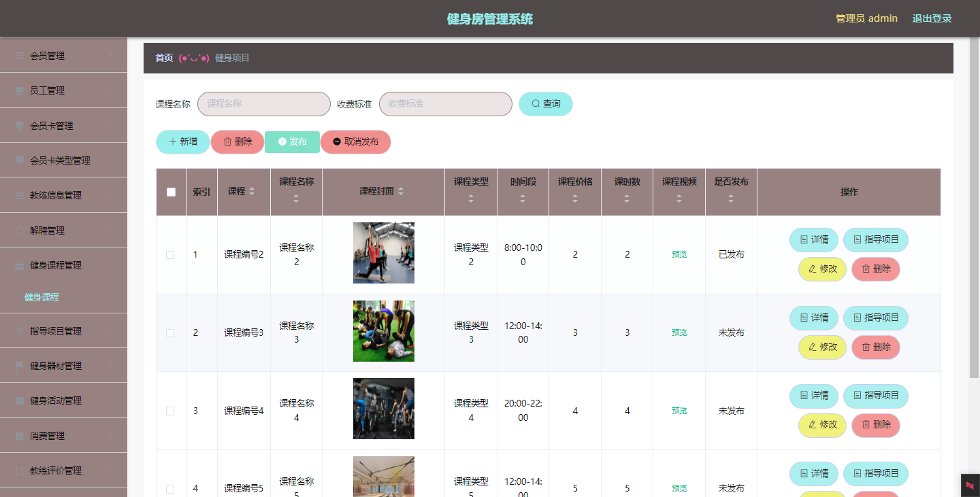Click the 员工管理 sidebar icon
This screenshot has width=980, height=497.
pos(19,90)
